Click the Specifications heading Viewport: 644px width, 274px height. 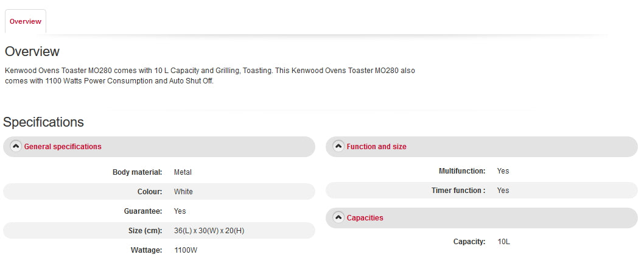43,122
